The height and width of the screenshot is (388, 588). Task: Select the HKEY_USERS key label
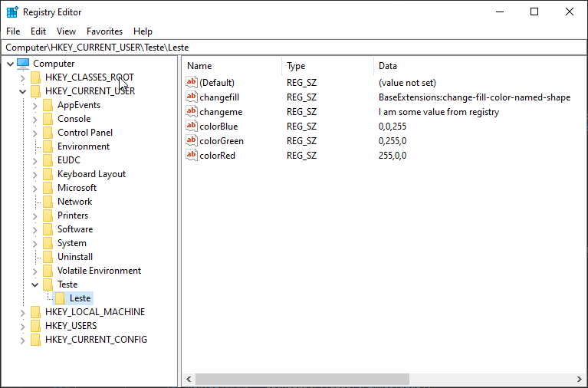[71, 326]
